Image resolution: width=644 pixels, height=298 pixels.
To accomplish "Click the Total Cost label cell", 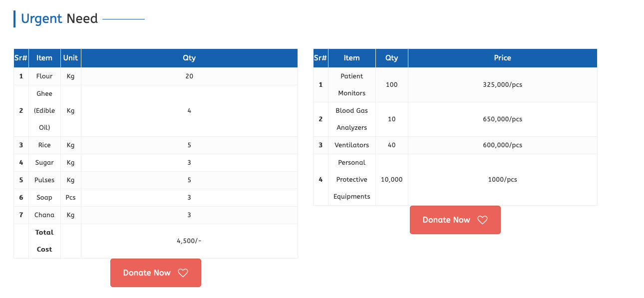I will click(x=44, y=241).
